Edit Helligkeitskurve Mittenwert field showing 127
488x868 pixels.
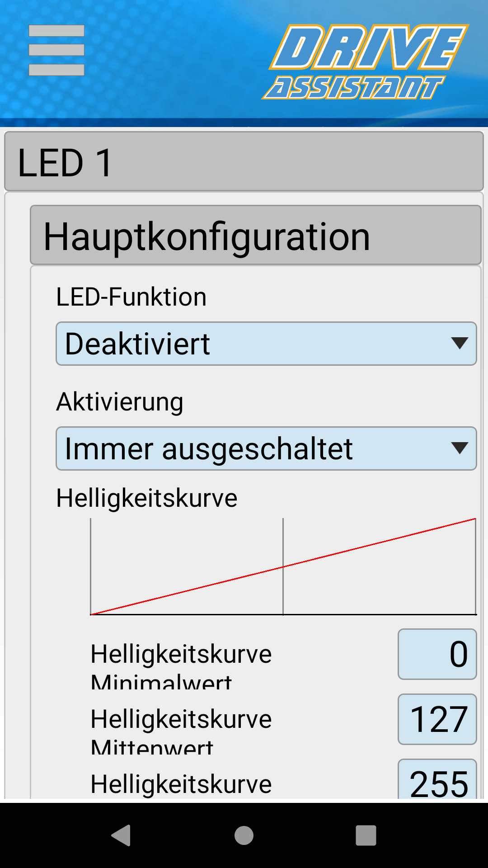[437, 719]
